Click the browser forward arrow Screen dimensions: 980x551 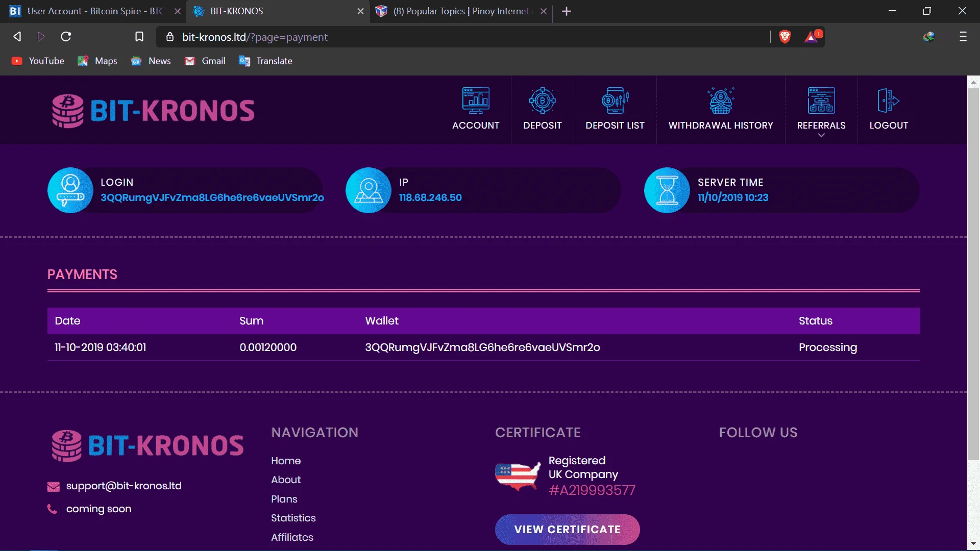tap(41, 37)
